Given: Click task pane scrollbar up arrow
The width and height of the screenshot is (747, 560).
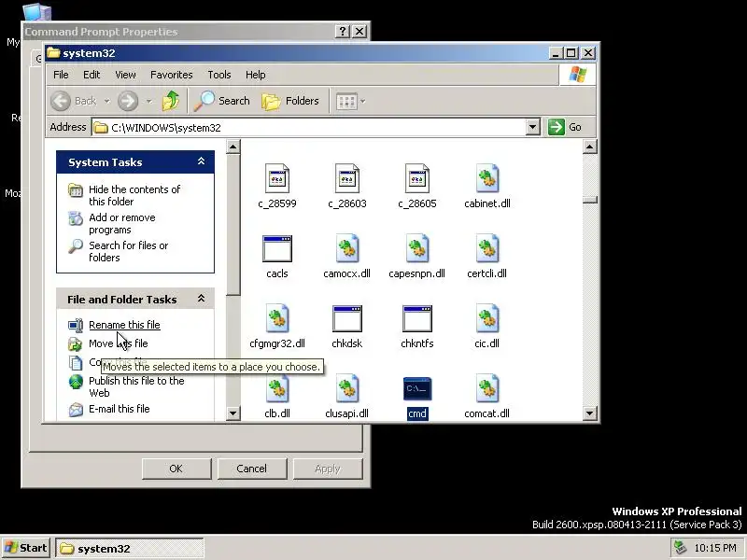Looking at the screenshot, I should pos(233,147).
